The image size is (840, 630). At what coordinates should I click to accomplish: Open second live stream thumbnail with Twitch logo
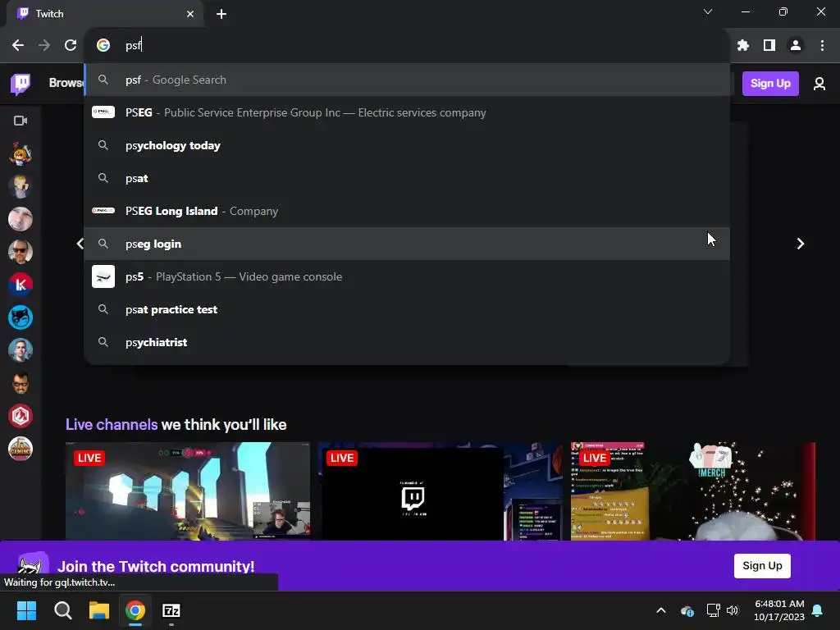[x=441, y=491]
